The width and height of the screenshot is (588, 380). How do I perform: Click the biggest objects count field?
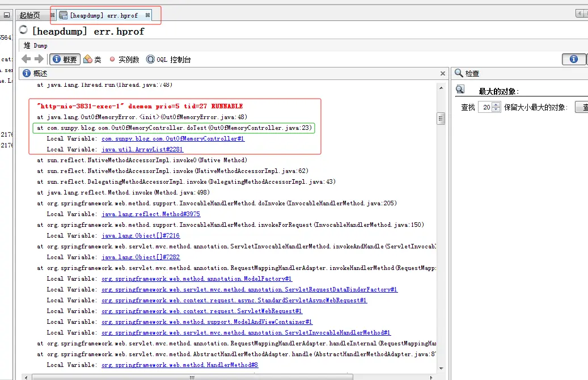tap(487, 107)
